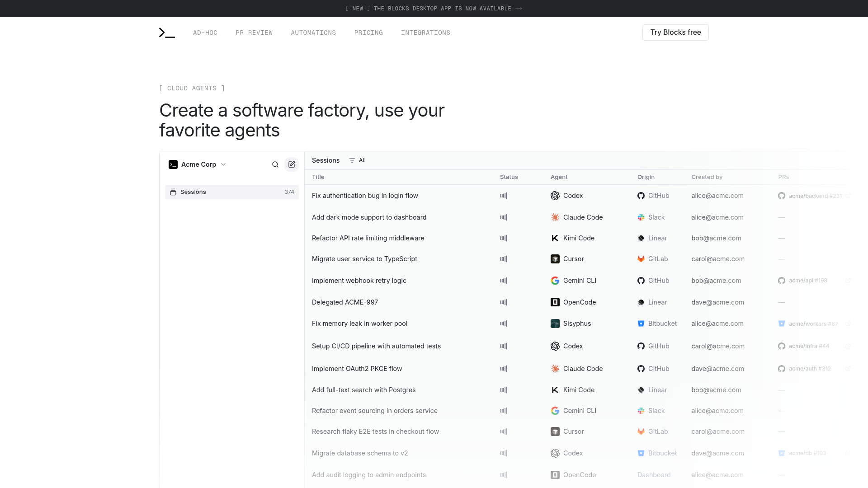
Task: Click the Slack icon in Add dark mode row
Action: tap(641, 217)
